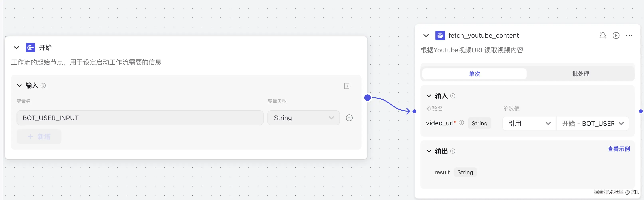Click info icon next to 输出

[453, 151]
